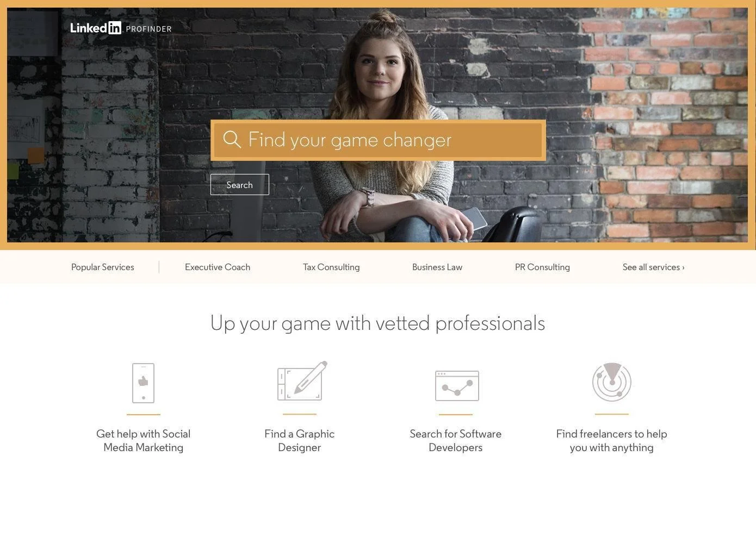This screenshot has width=756, height=556.
Task: Click the Find your game changer field
Action: [x=378, y=140]
